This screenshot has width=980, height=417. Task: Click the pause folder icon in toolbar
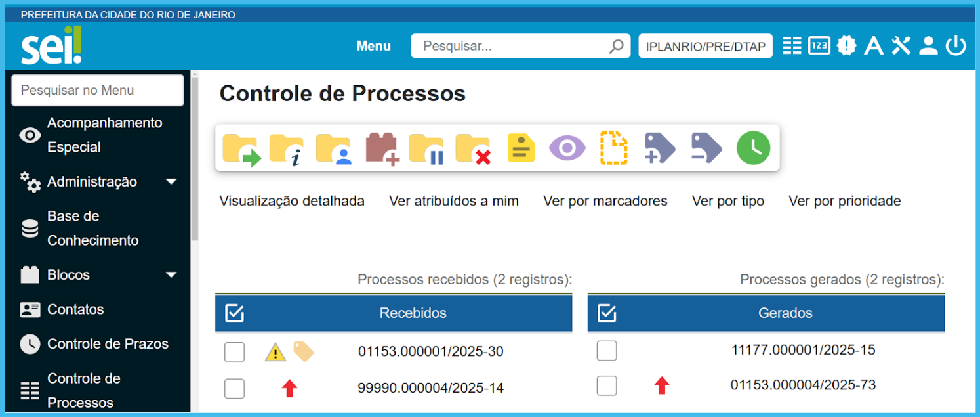coord(427,148)
